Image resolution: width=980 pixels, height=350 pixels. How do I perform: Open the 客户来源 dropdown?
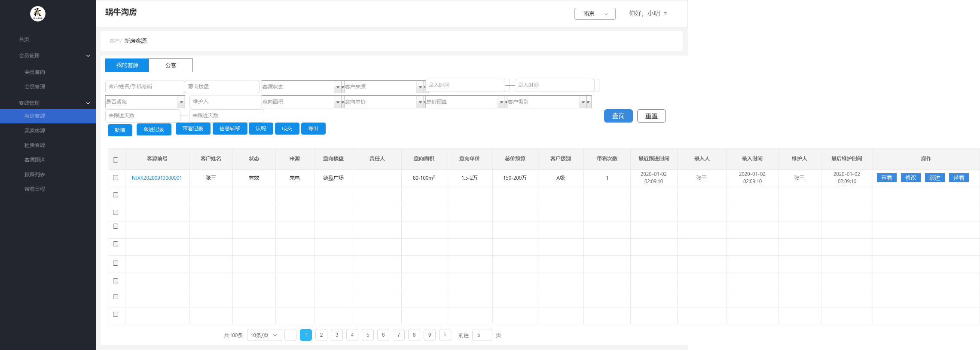click(384, 87)
